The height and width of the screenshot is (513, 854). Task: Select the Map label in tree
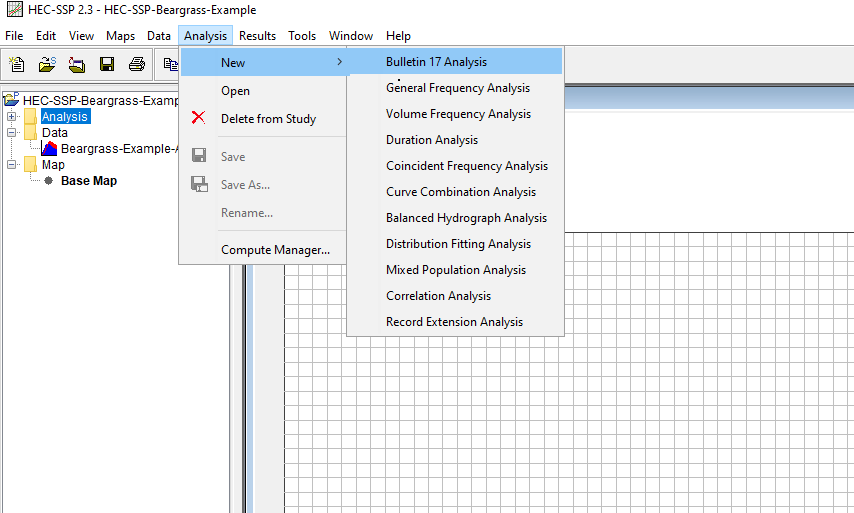(53, 164)
